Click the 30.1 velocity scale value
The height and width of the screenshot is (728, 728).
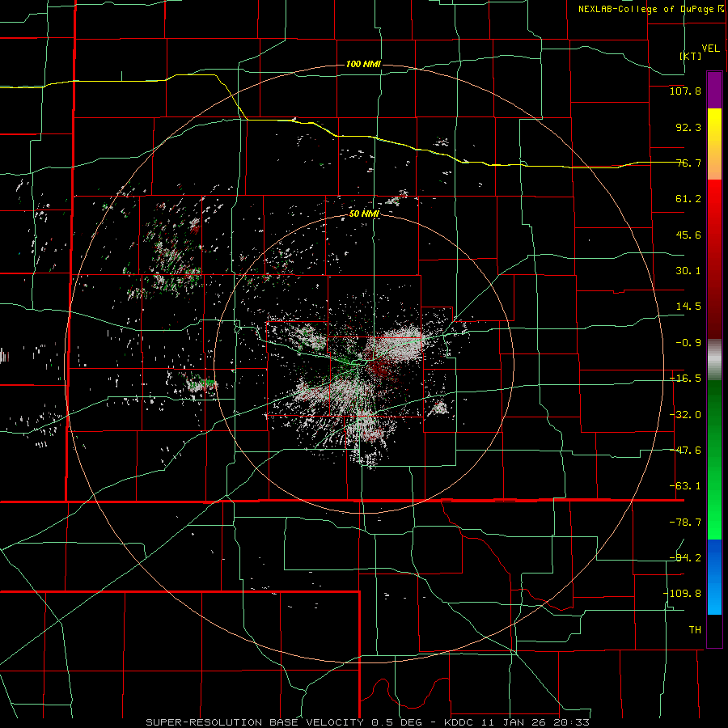click(x=688, y=271)
